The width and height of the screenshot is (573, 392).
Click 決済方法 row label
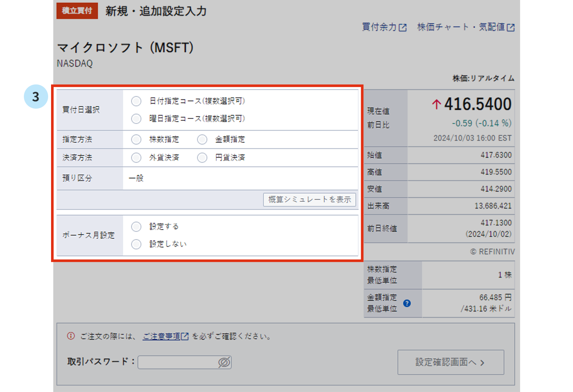77,158
